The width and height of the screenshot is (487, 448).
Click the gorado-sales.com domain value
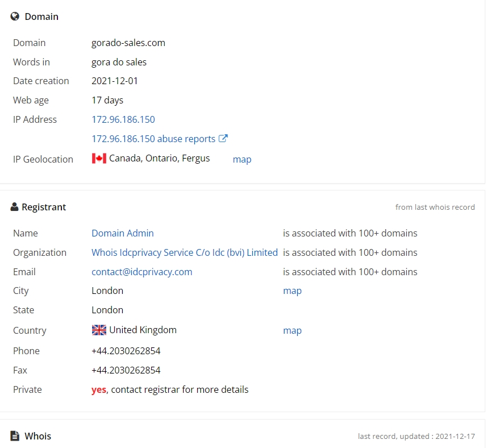click(128, 43)
